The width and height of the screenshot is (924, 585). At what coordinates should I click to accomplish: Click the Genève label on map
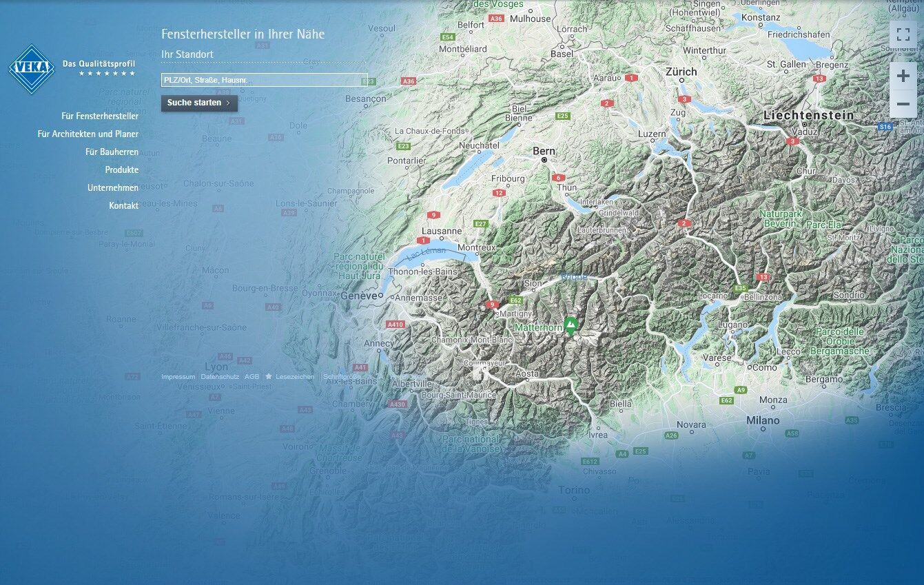pos(358,296)
